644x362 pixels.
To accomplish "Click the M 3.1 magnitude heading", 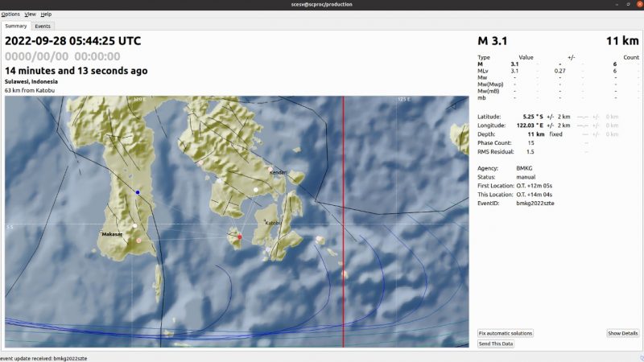I will point(493,41).
